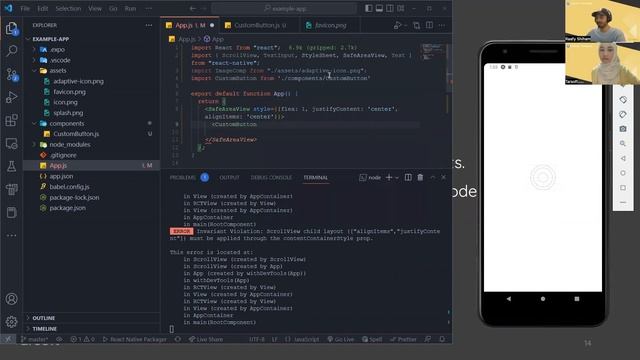Open Edit menu
Viewport: 640px width, 360px height.
click(42, 8)
